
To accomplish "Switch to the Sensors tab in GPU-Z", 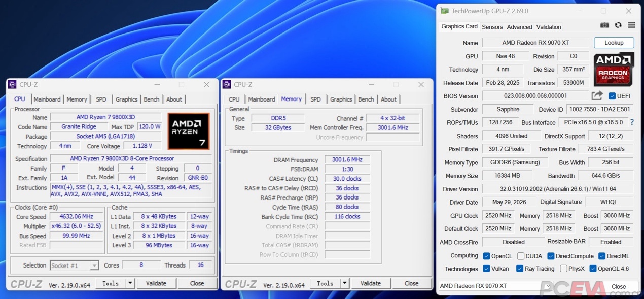I will click(492, 27).
